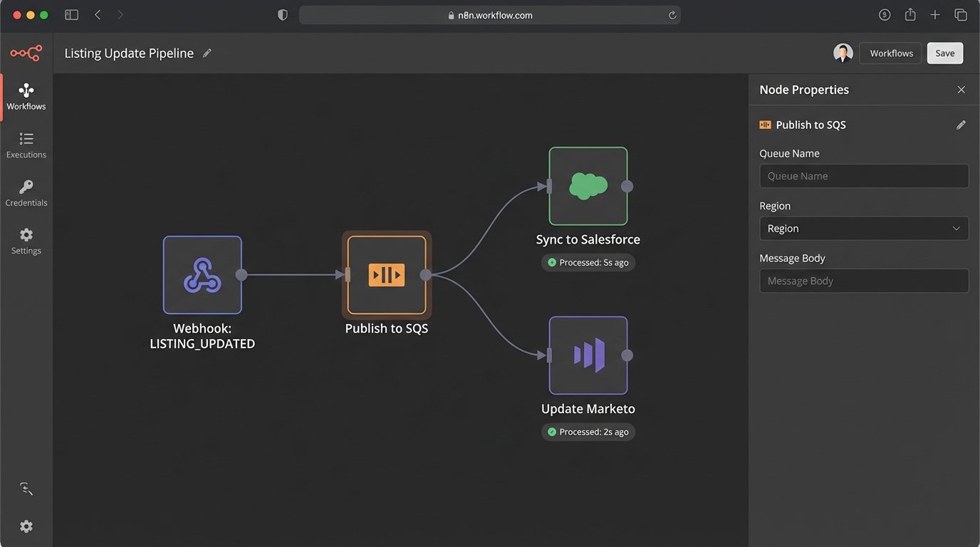Toggle the browser sidebar button

click(x=71, y=15)
